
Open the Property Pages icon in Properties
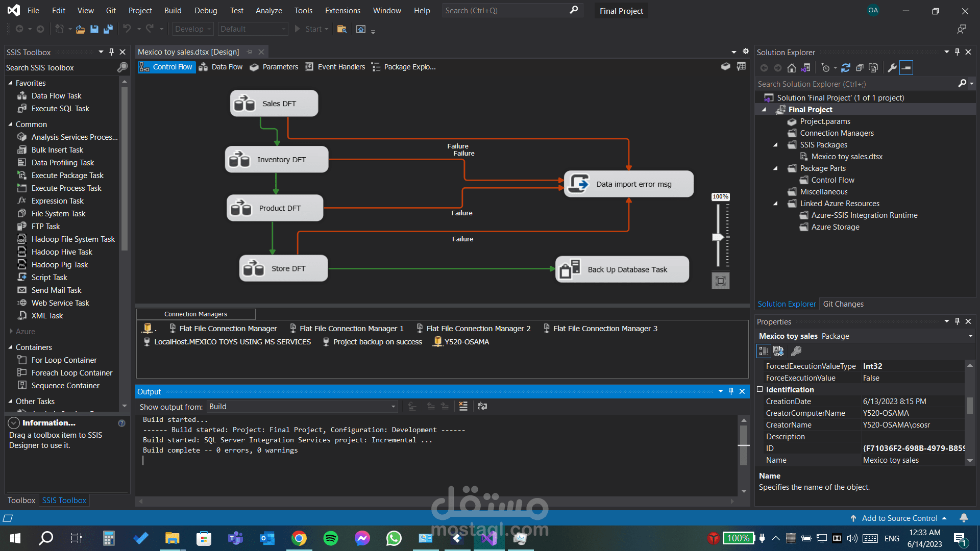(x=796, y=351)
